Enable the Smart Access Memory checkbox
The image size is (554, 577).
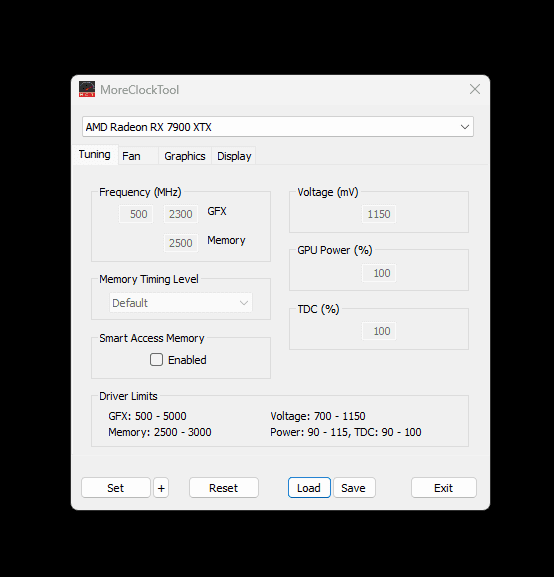click(x=156, y=360)
